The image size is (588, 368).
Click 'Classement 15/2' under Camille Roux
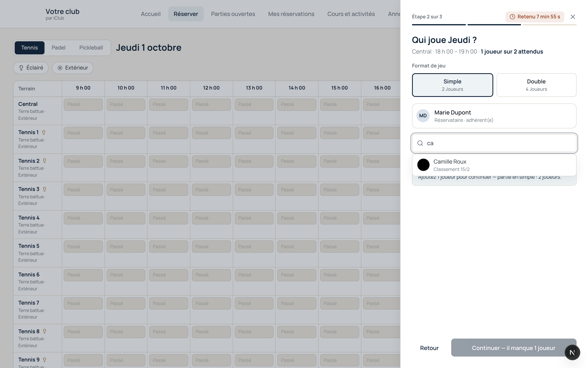pos(451,169)
